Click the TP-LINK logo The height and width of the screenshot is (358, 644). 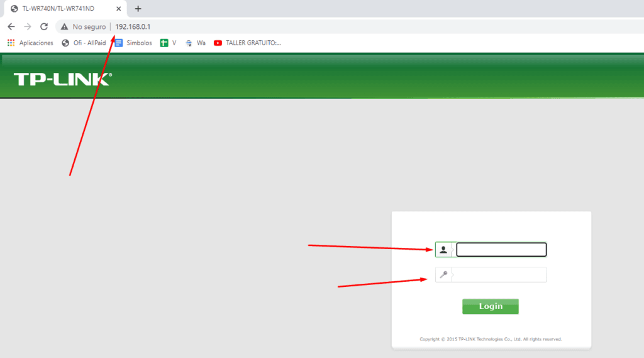tap(62, 79)
